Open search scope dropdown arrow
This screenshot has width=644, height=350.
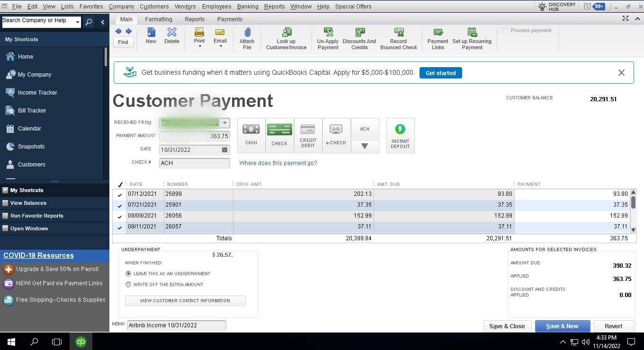click(x=78, y=22)
